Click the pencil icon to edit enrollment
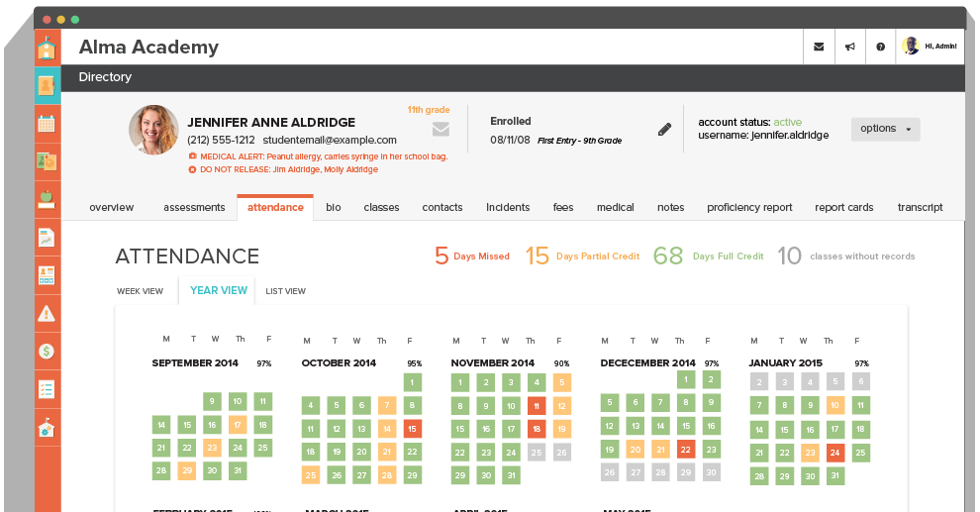 click(x=664, y=129)
